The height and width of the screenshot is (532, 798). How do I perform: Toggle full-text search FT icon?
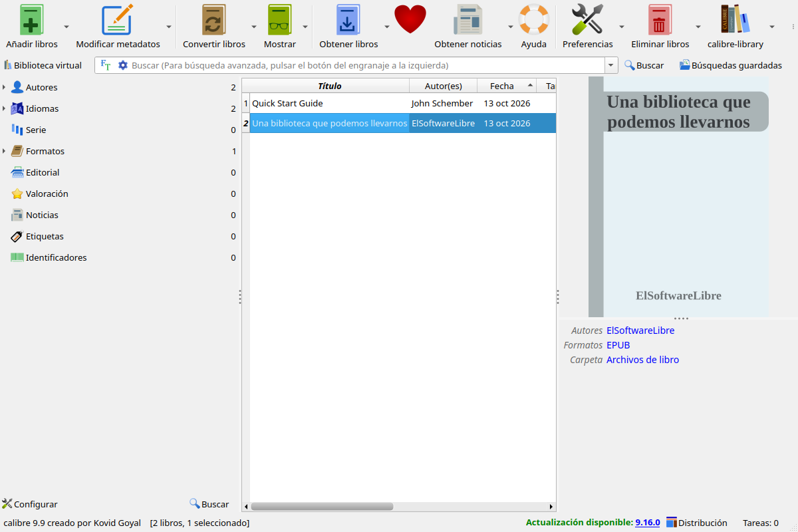tap(106, 65)
